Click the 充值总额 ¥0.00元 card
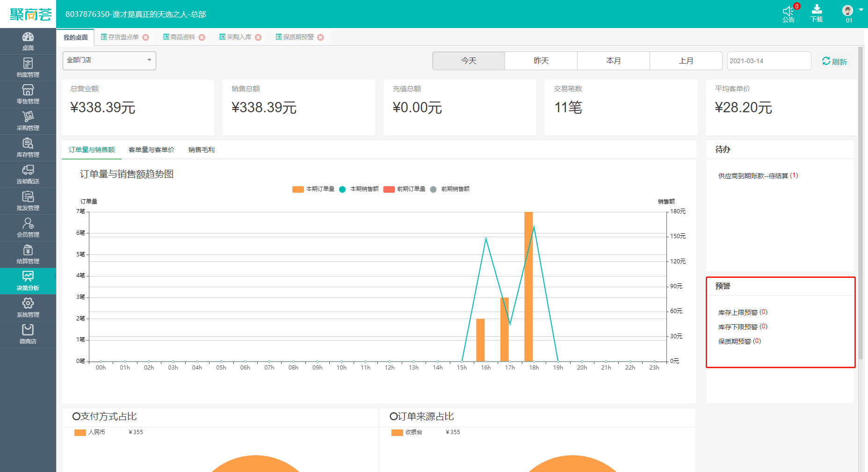868x472 pixels. (x=460, y=108)
